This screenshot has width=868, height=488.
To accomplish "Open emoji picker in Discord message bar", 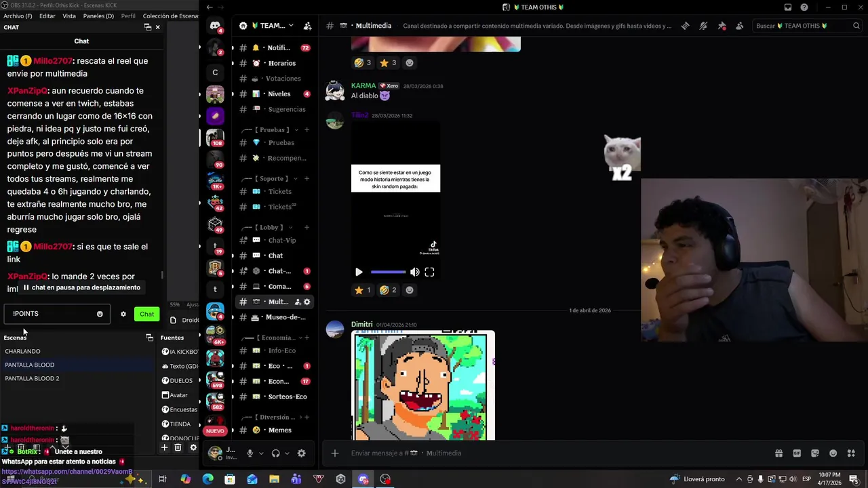I will click(833, 453).
